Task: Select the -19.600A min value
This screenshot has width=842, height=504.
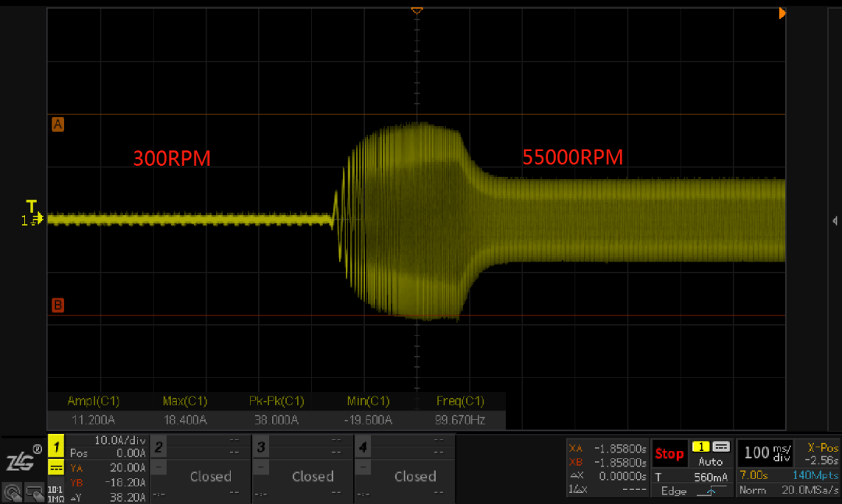Action: click(x=368, y=420)
